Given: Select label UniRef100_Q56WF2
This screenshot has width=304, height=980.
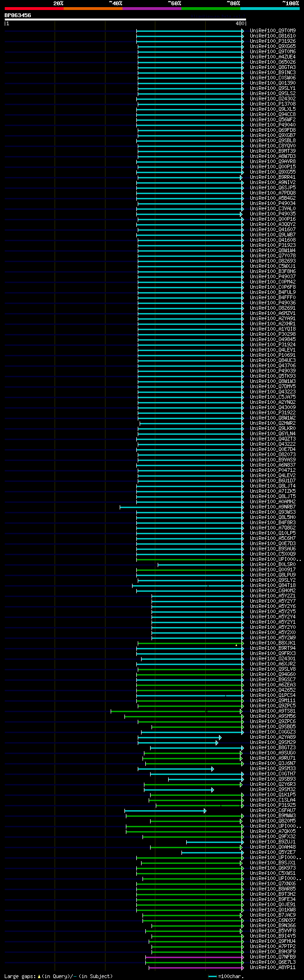Looking at the screenshot, I should pos(273,120).
